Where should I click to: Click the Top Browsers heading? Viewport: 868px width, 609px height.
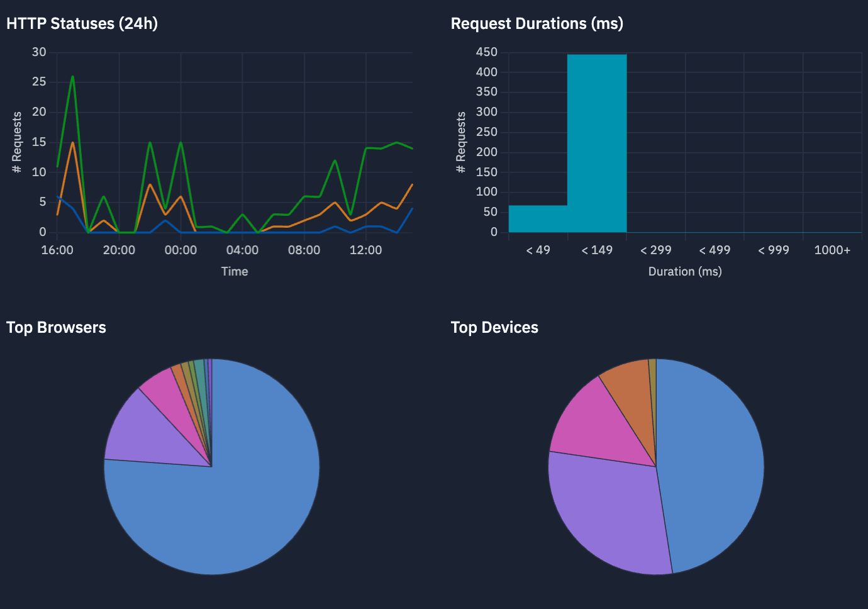pyautogui.click(x=56, y=327)
